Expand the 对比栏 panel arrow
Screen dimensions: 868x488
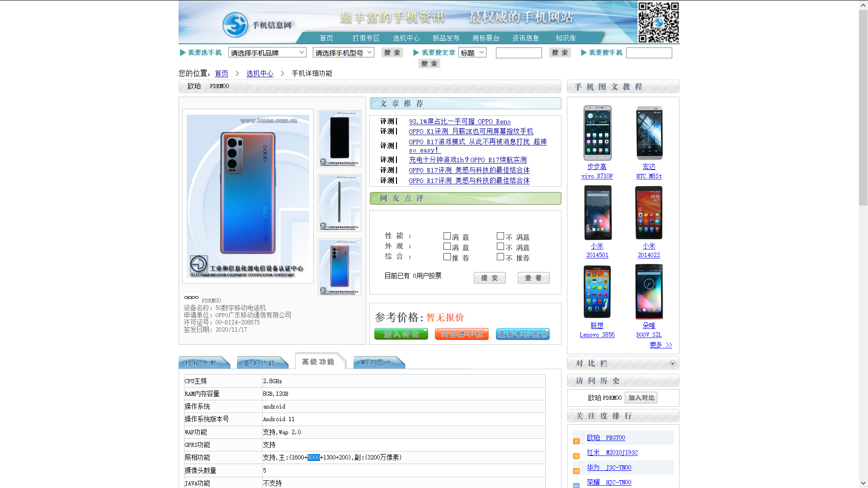click(673, 363)
